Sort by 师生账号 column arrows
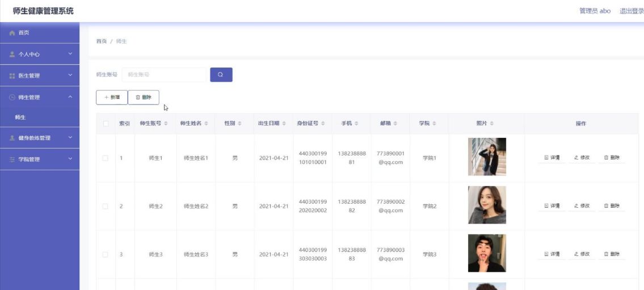The width and height of the screenshot is (644, 290). point(166,124)
